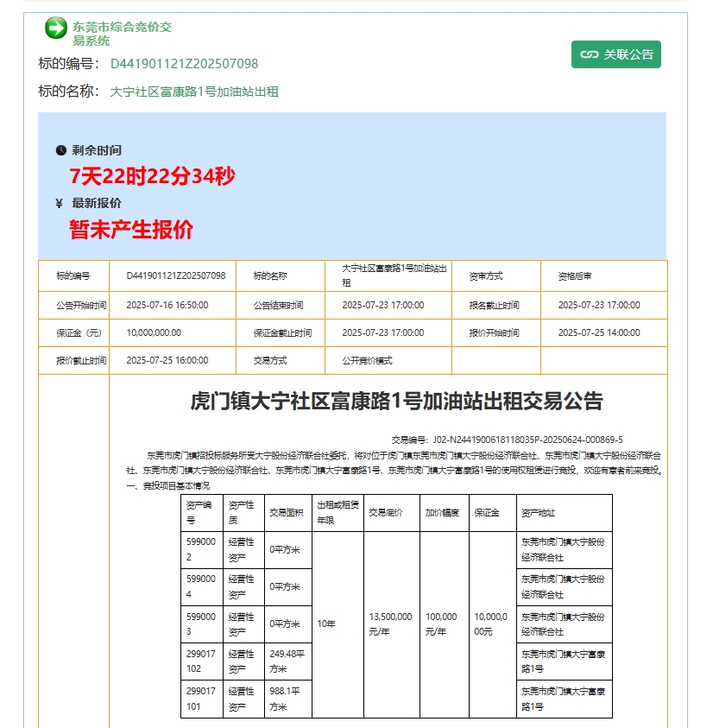The image size is (713, 728).
Task: Click the green arrow logo icon
Action: 56,28
